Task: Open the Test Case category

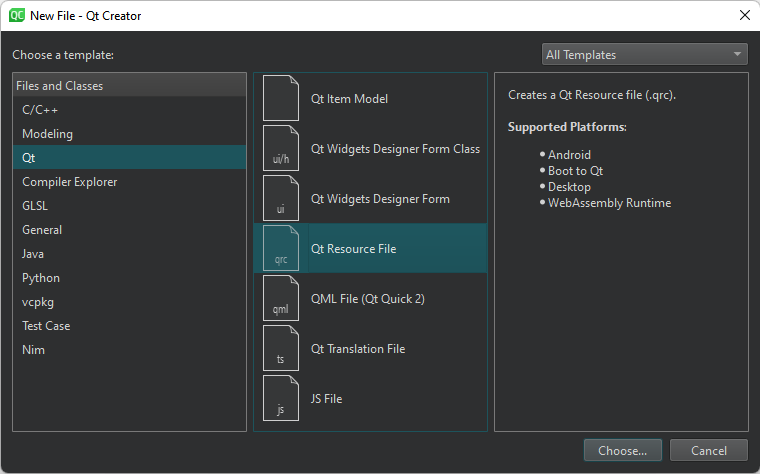Action: pos(46,326)
